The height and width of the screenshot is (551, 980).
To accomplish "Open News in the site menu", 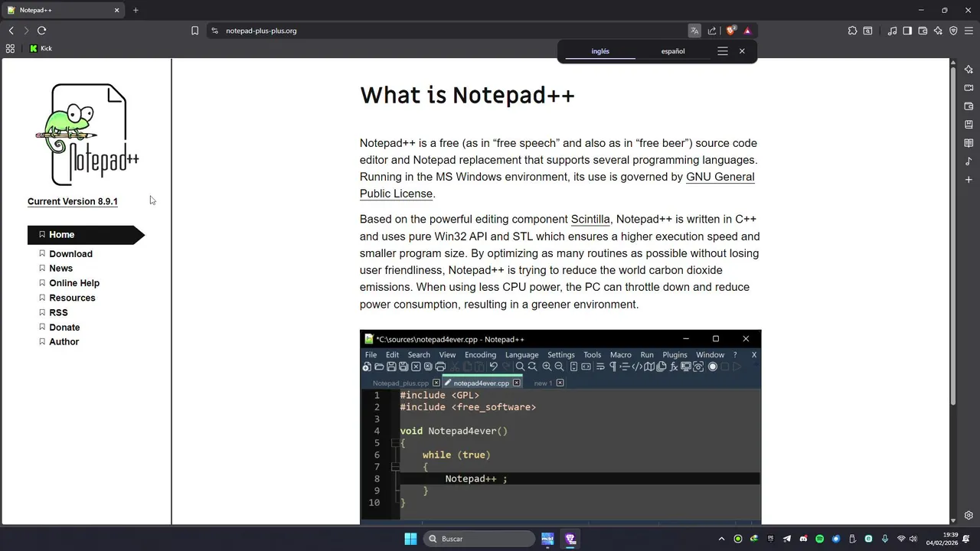I will point(60,269).
